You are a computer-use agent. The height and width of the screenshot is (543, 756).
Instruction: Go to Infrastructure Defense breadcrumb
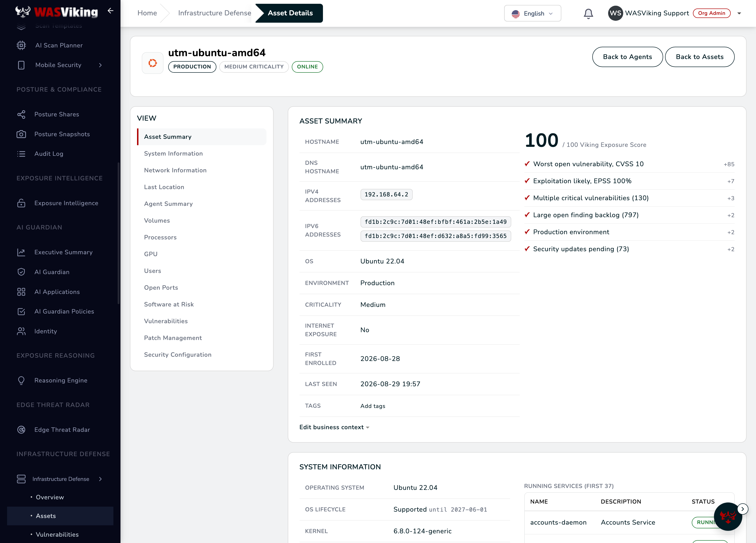(215, 13)
